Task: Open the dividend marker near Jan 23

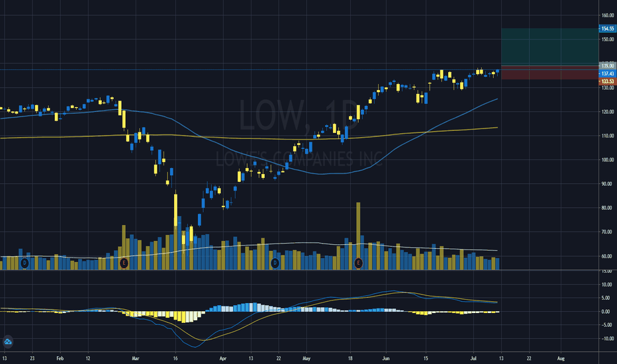Action: (x=24, y=263)
